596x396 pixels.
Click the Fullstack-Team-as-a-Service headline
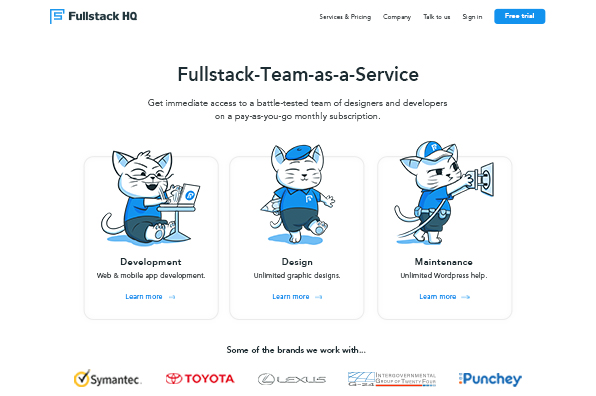[298, 74]
